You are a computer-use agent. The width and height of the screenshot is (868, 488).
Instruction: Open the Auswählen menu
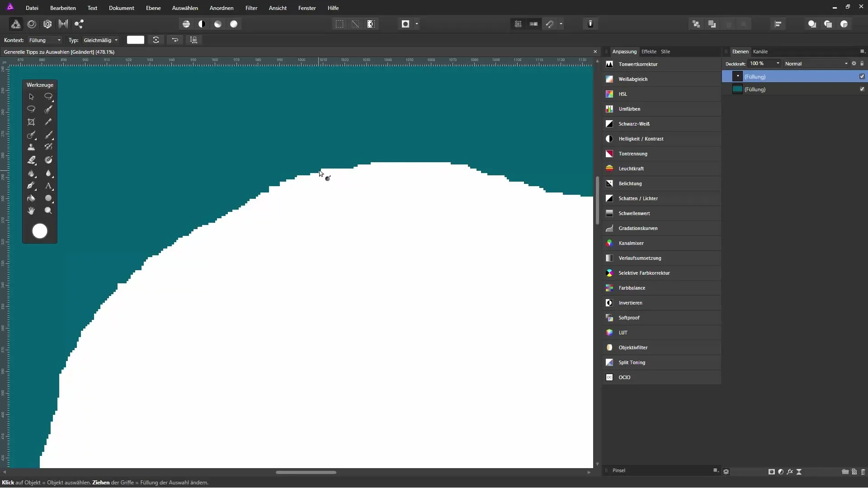185,8
